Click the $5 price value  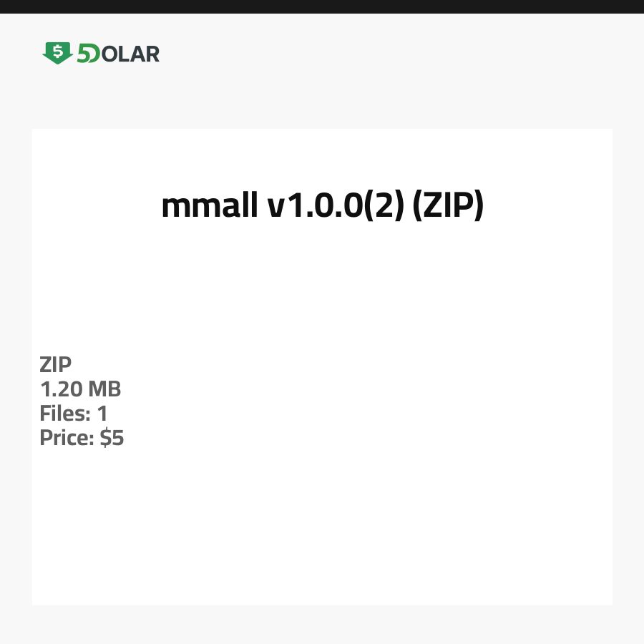(112, 438)
